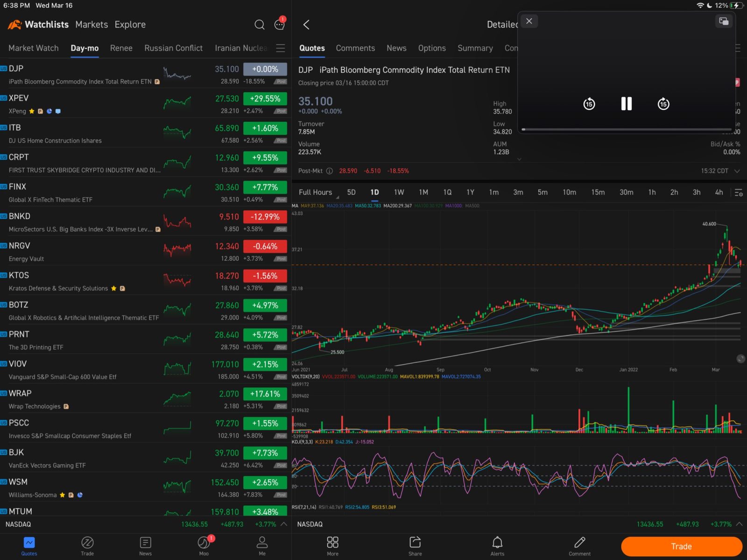
Task: Open the news tag icon beside DJP name
Action: click(x=157, y=82)
